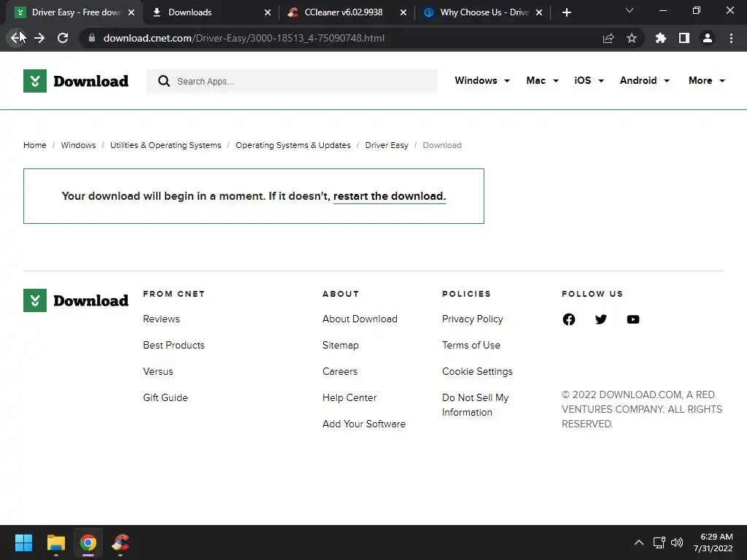This screenshot has height=560, width=747.
Task: Open the Windows Start menu
Action: point(23,542)
